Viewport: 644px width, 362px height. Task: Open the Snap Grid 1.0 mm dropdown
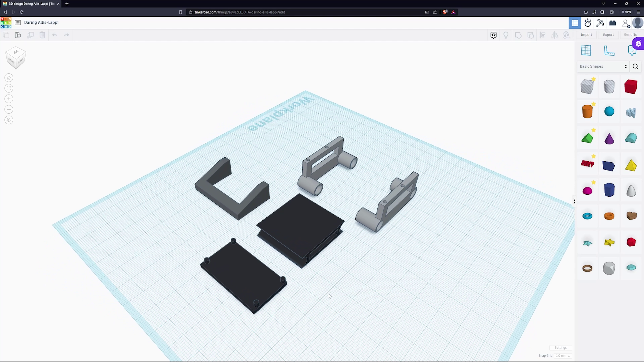coord(562,356)
